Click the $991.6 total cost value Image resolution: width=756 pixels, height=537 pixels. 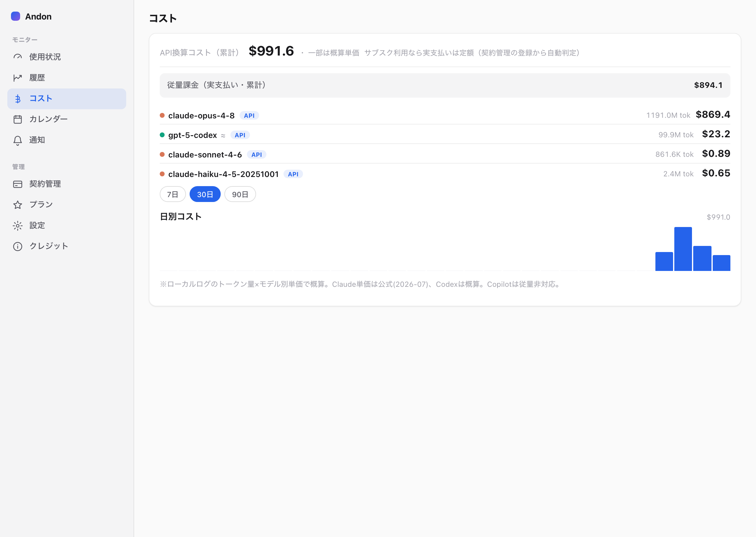[271, 51]
